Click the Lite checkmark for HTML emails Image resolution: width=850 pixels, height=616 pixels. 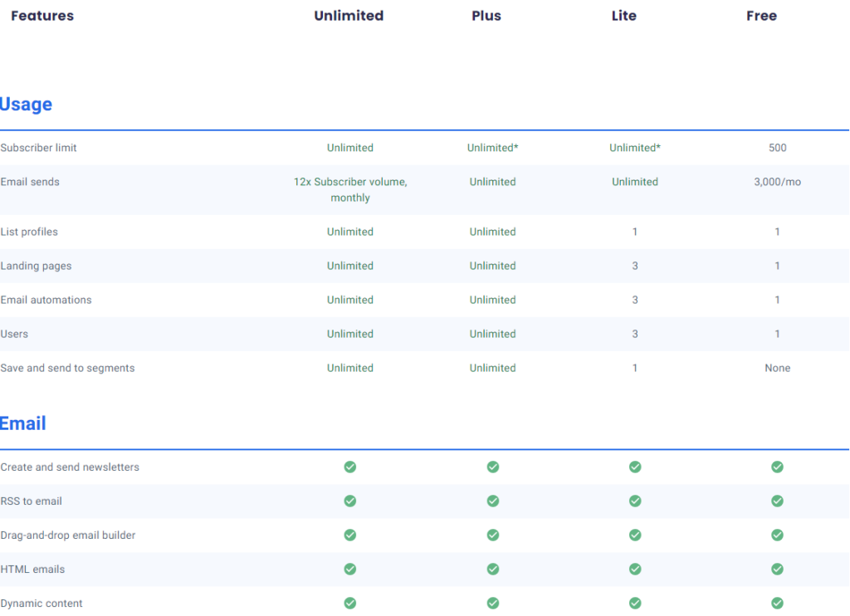(x=635, y=569)
